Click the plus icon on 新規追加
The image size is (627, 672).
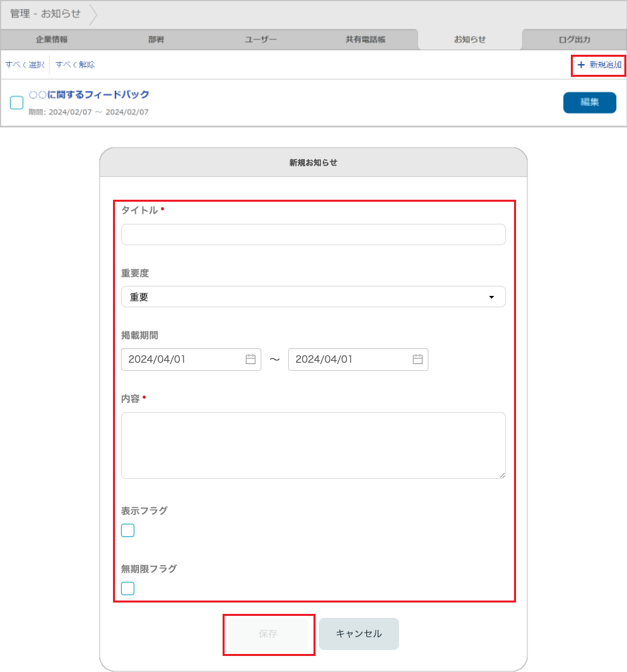coord(581,65)
